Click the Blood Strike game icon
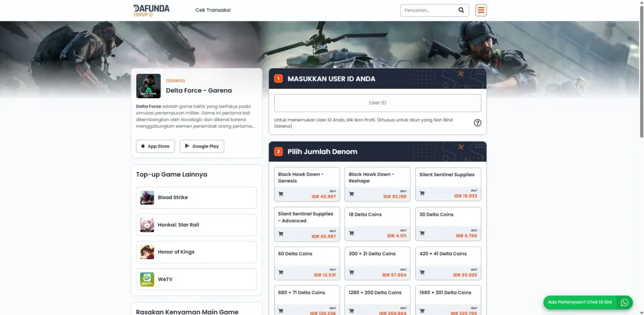Image resolution: width=644 pixels, height=315 pixels. tap(147, 198)
